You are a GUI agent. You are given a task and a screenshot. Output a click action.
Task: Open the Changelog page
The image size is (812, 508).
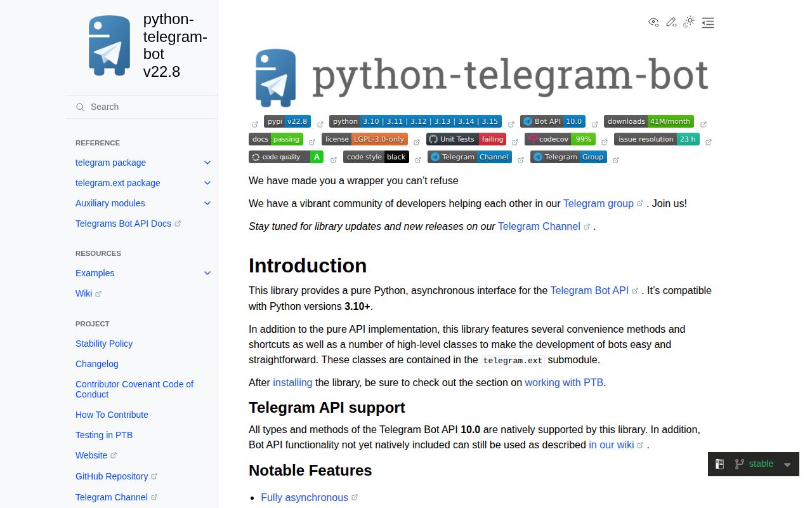(96, 364)
